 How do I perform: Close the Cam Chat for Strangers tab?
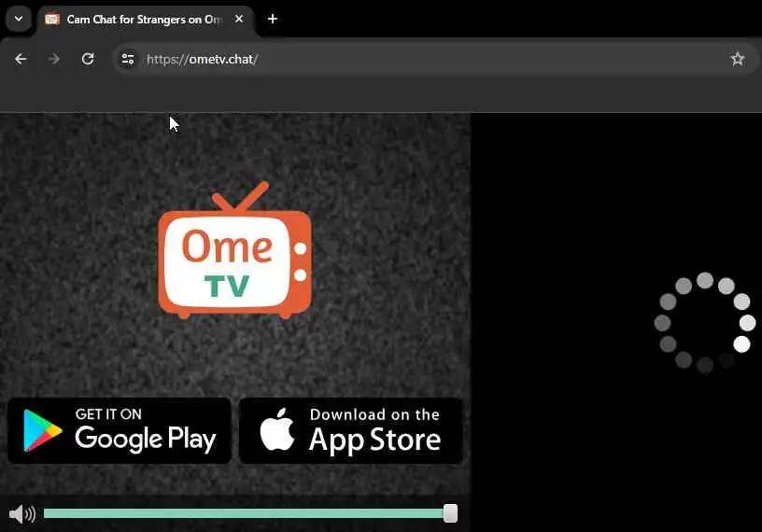coord(239,19)
